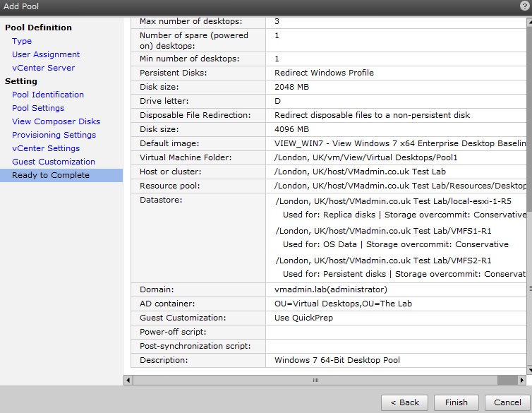Go to Pool Identification step
The width and height of the screenshot is (532, 413).
click(x=48, y=95)
